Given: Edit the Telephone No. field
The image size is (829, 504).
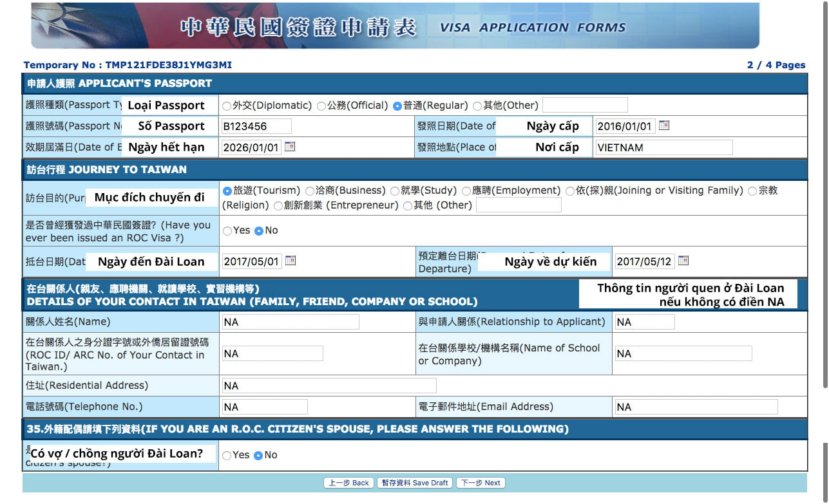Looking at the screenshot, I should pos(265,407).
